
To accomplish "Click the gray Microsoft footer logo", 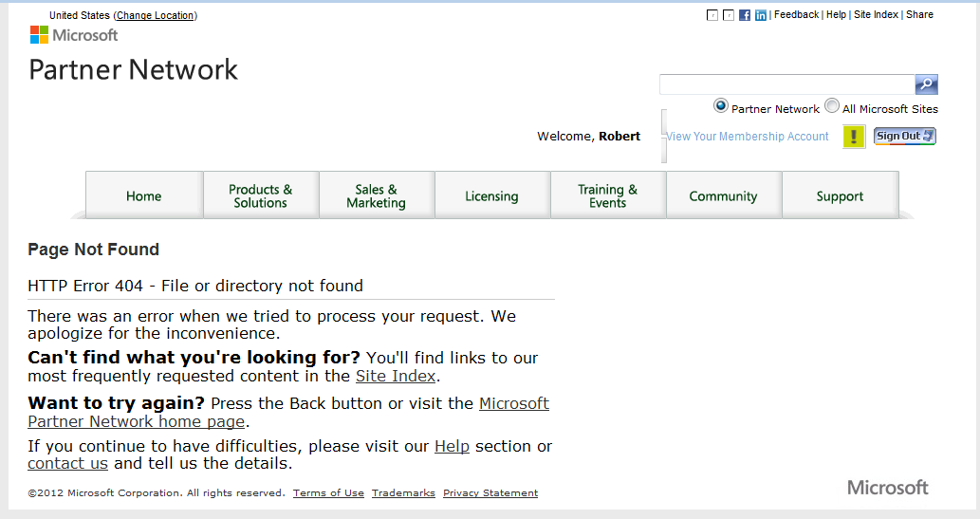I will tap(887, 487).
